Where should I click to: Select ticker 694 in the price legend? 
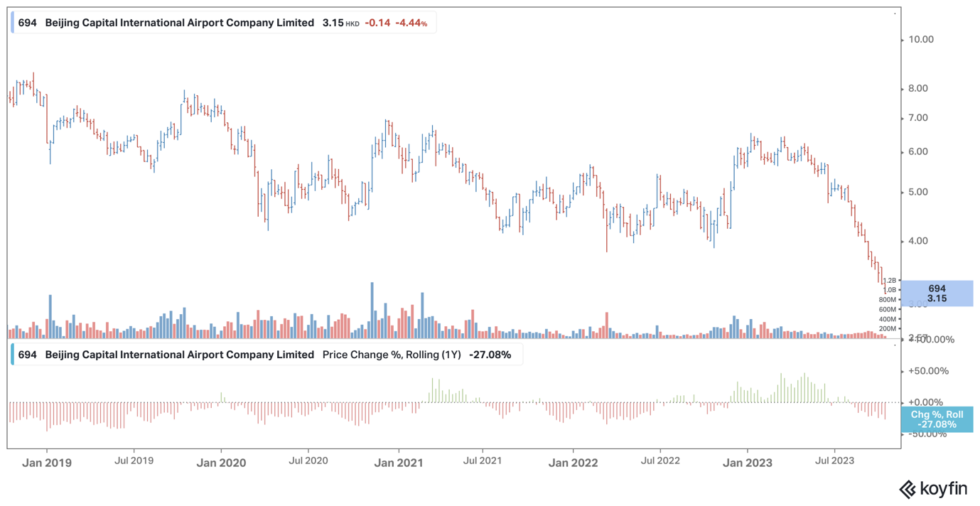click(x=27, y=23)
